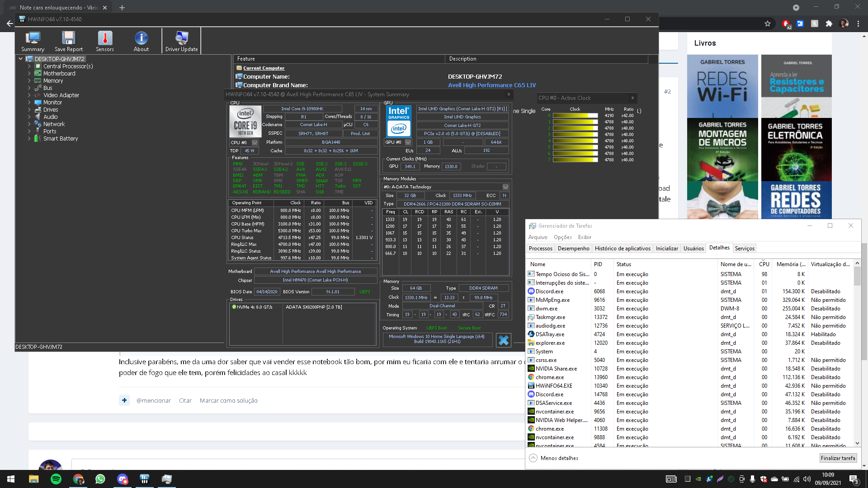The width and height of the screenshot is (868, 488).
Task: Open the Chrome three-dot menu
Action: pos(858,23)
